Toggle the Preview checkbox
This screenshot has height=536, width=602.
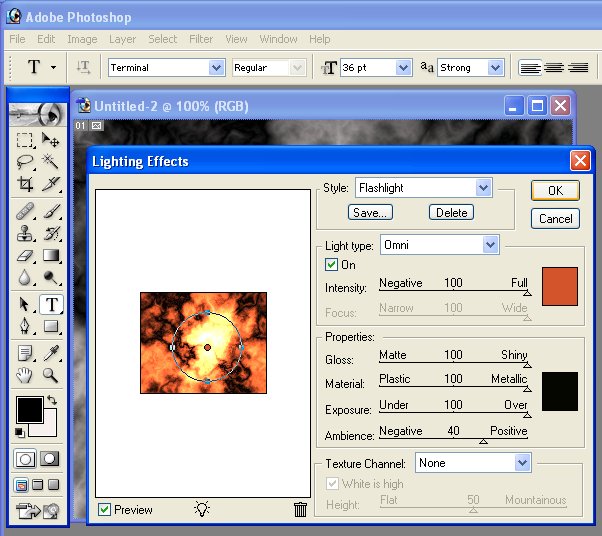[104, 510]
